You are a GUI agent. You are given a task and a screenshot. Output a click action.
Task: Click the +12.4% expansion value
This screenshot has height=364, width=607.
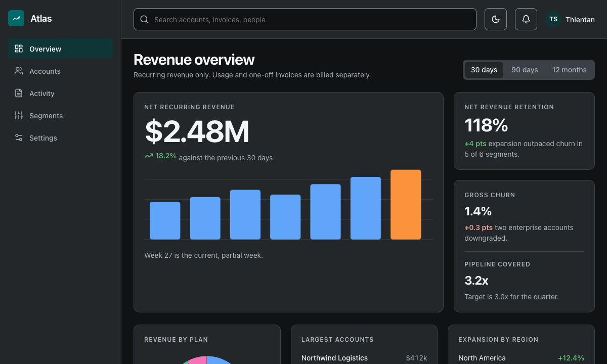click(x=571, y=358)
